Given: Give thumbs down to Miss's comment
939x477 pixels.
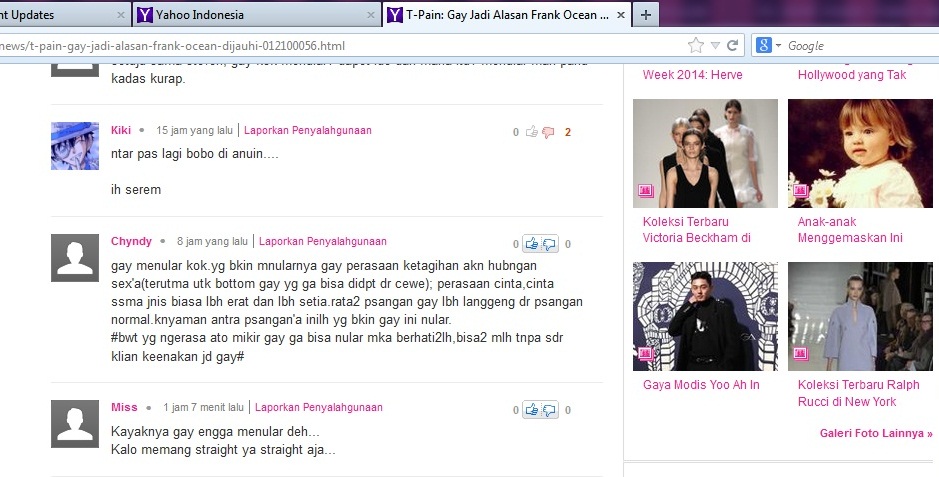Looking at the screenshot, I should click(549, 409).
